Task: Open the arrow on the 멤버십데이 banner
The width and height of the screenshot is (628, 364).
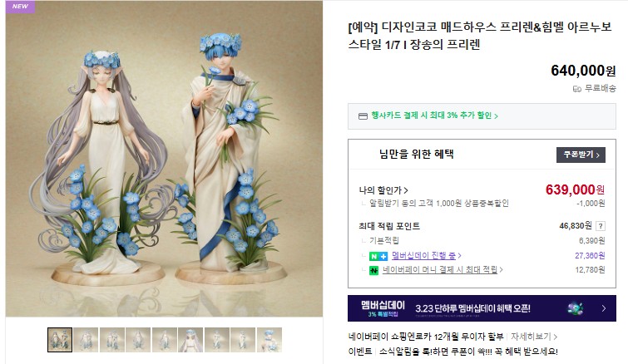Action: pyautogui.click(x=604, y=308)
